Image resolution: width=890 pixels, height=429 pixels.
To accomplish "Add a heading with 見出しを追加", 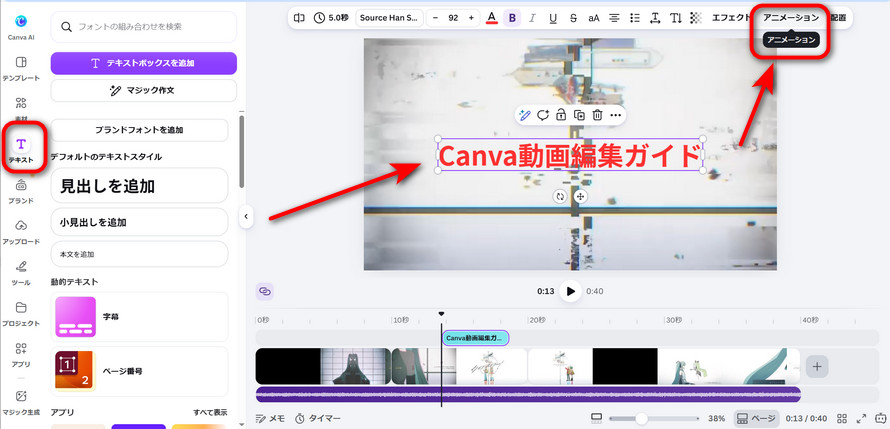I will click(139, 186).
